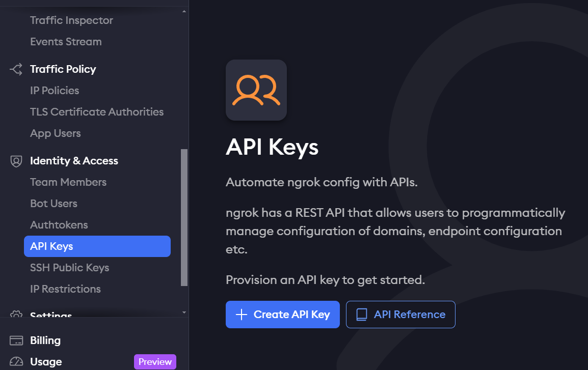The width and height of the screenshot is (588, 370).
Task: Open the Traffic Inspector page
Action: pos(71,20)
